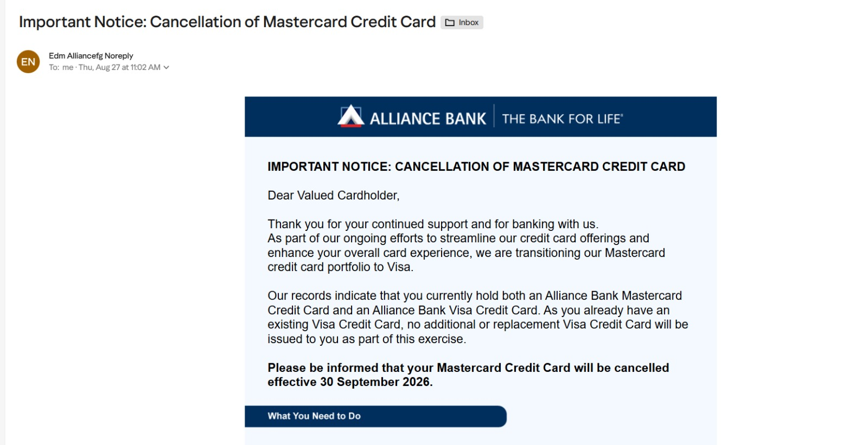
Task: Click bold IMPORTANT NOTICE heading in email body
Action: click(x=476, y=166)
